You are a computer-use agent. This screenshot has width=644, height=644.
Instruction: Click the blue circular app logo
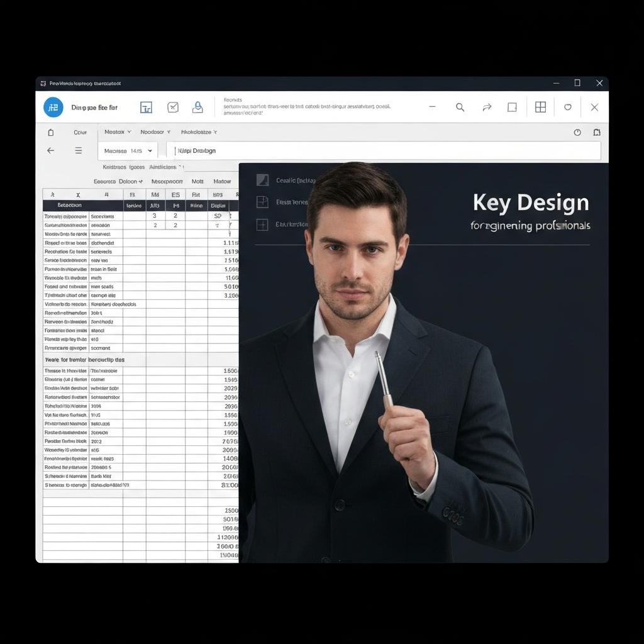53,108
